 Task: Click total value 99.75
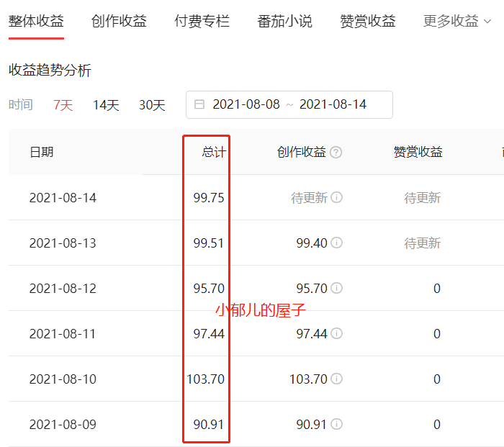pos(209,198)
